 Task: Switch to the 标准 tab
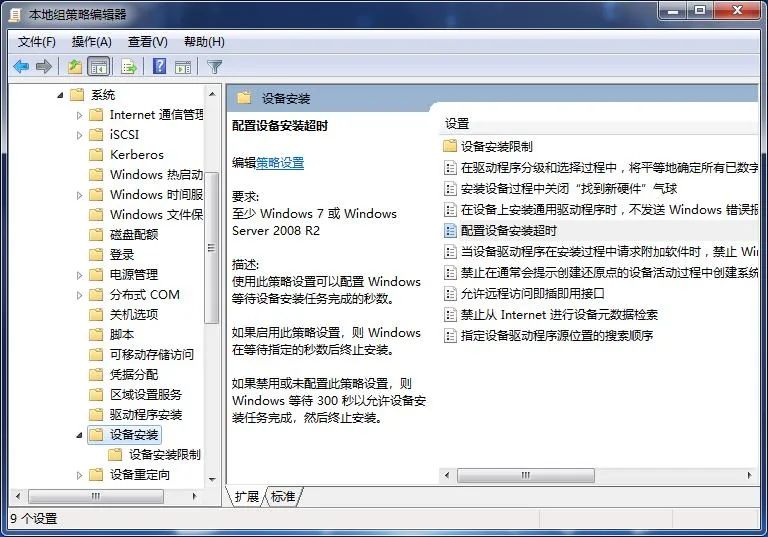tap(283, 496)
